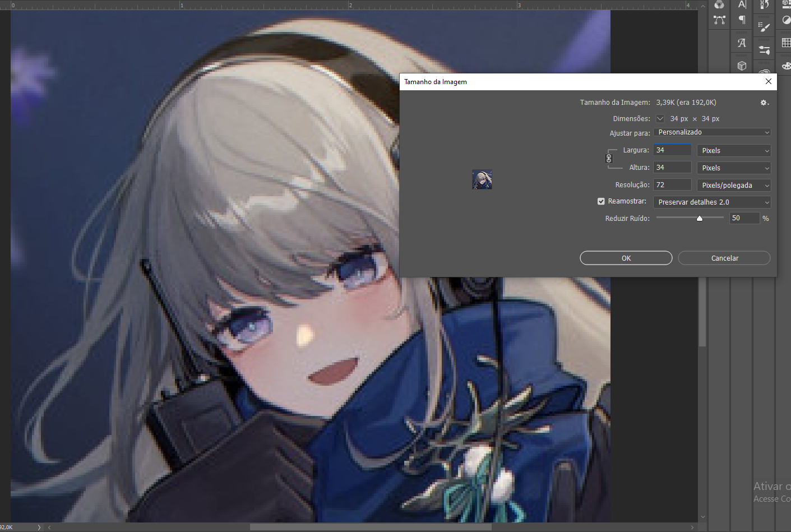Open the Glyphs panel icon

[x=742, y=43]
